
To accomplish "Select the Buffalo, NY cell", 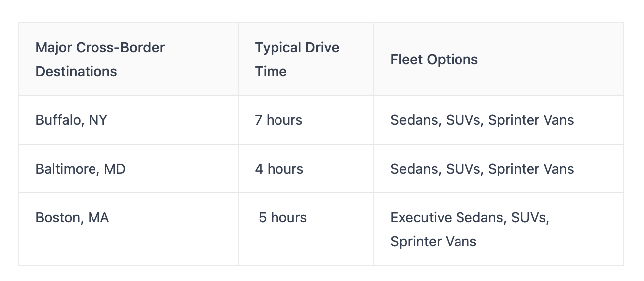I will point(71,120).
